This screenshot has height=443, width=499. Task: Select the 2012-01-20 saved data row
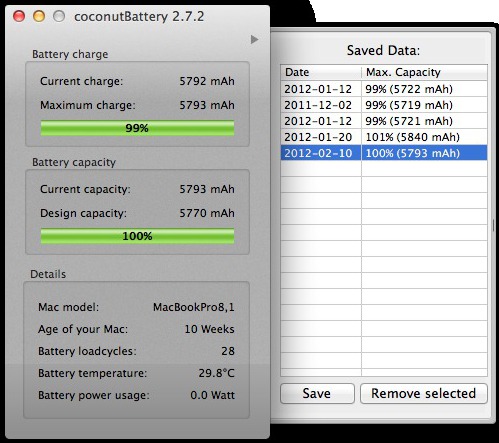click(x=384, y=137)
